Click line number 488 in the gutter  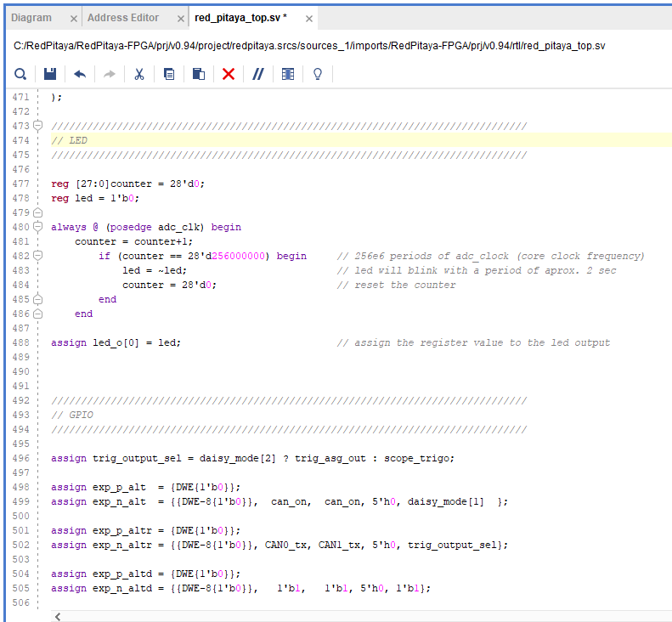pyautogui.click(x=20, y=342)
